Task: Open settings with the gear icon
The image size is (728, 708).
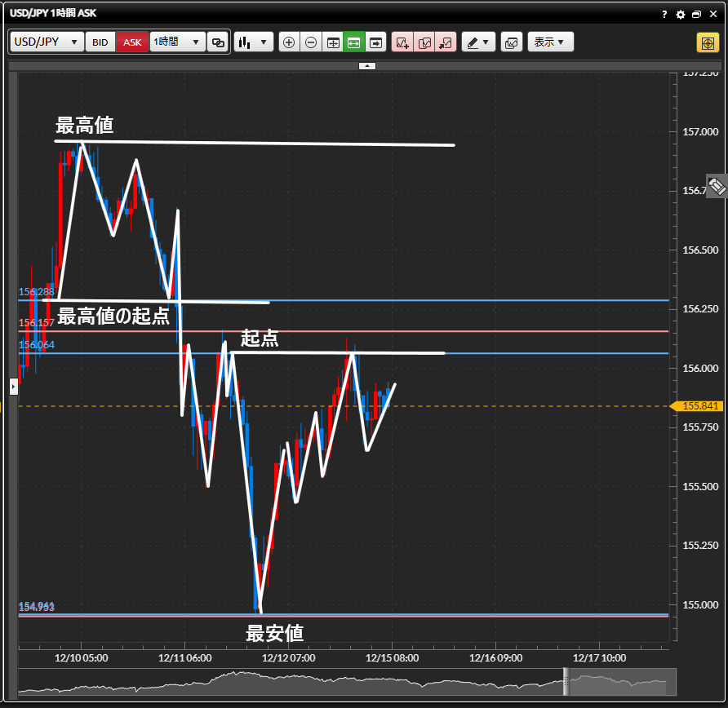Action: coord(680,15)
